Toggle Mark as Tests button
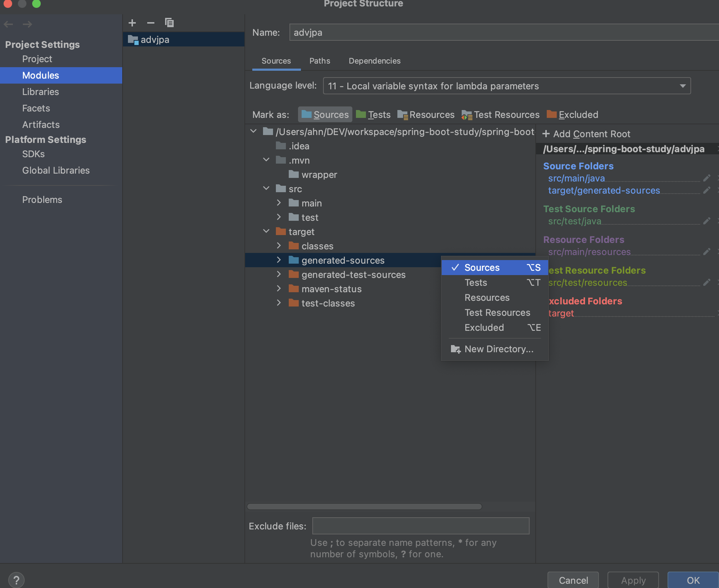719x588 pixels. pos(373,115)
